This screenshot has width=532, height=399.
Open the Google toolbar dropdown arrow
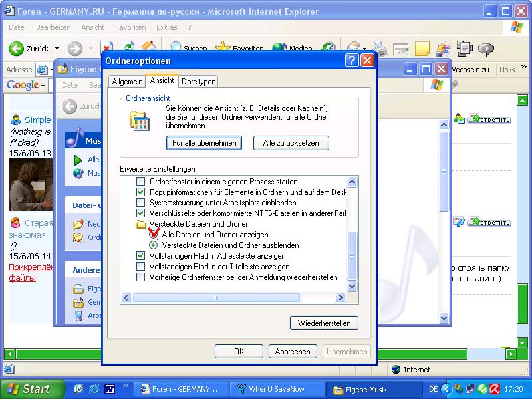click(x=43, y=85)
